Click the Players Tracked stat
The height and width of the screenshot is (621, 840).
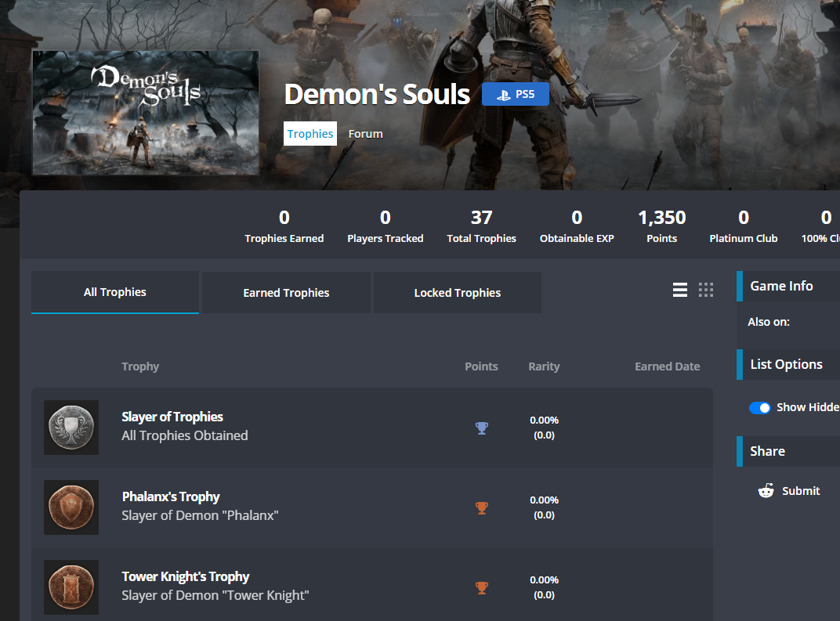click(386, 226)
